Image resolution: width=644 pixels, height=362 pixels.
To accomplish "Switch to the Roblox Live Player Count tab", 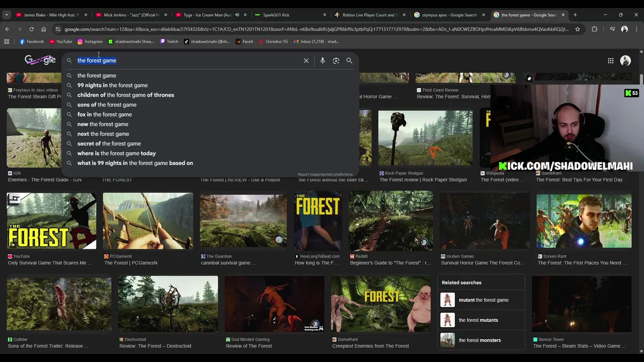I will (369, 15).
